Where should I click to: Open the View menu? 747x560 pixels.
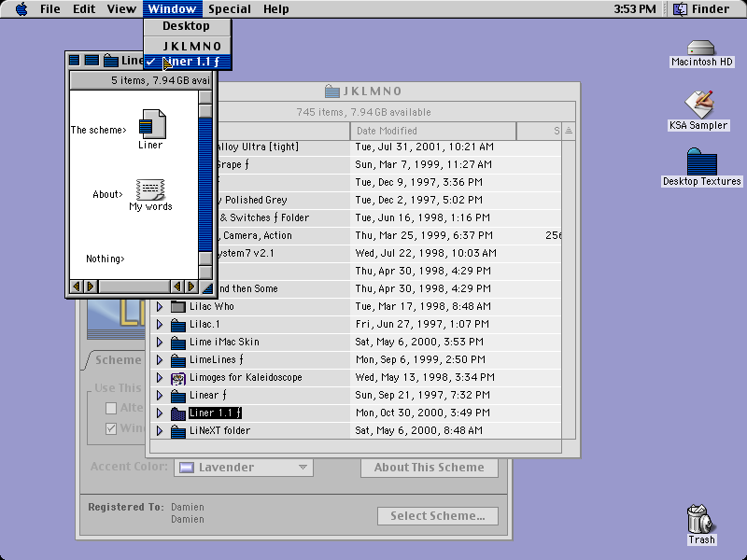click(x=121, y=9)
